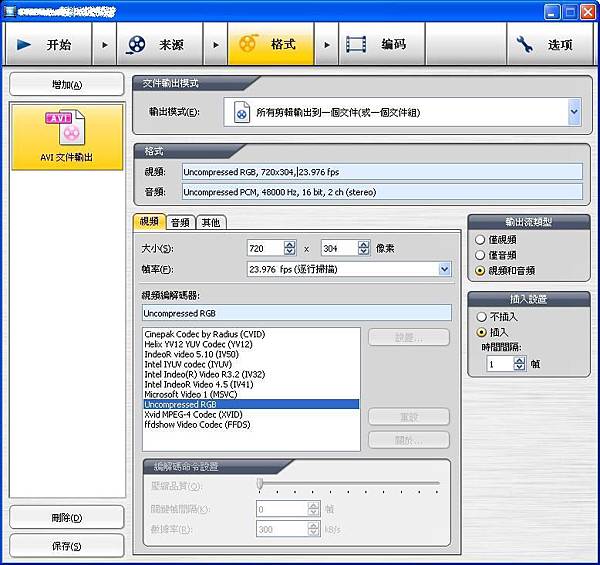Click the 编码 filmstrip icon

coord(356,44)
